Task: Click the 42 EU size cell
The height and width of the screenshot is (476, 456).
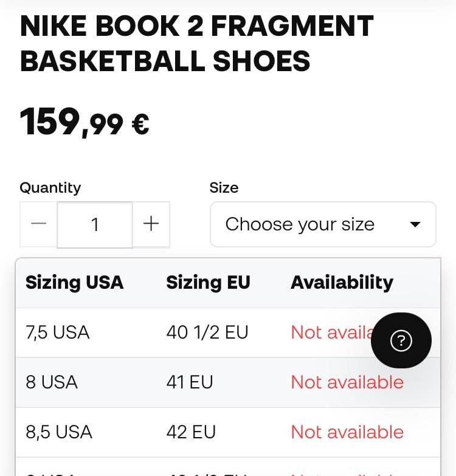Action: tap(191, 432)
